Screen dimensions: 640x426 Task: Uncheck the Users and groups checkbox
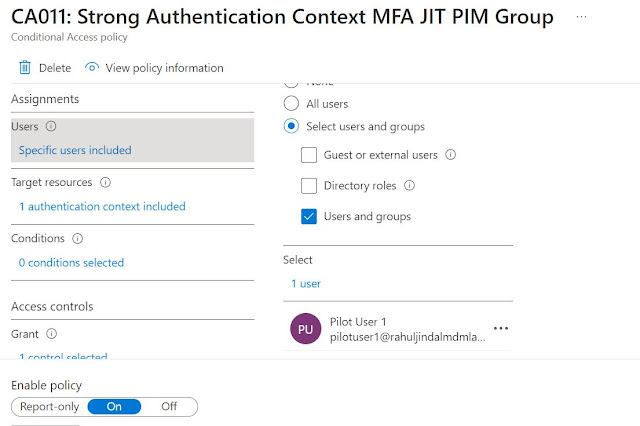(309, 216)
